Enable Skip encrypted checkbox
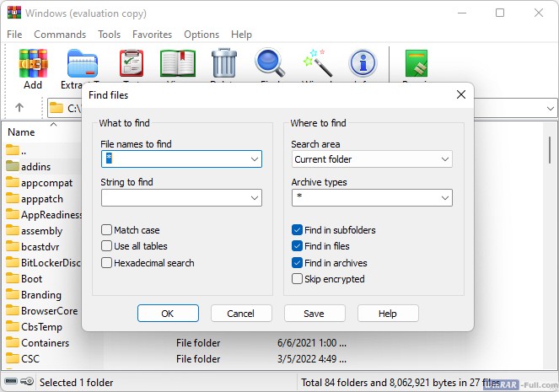 click(x=297, y=279)
